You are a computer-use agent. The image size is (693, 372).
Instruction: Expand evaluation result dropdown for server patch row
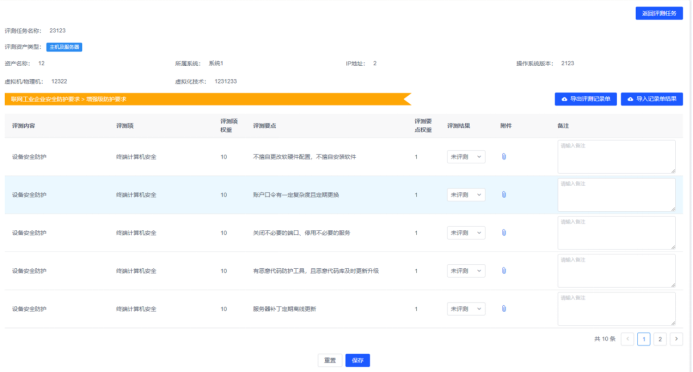coord(466,309)
